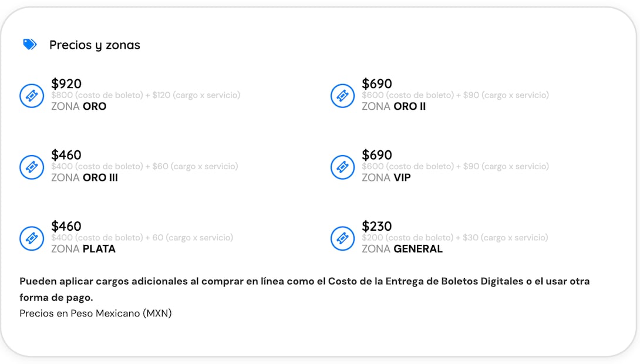Select the ZONA GENERAL ticket icon
This screenshot has width=640, height=364.
pyautogui.click(x=342, y=238)
